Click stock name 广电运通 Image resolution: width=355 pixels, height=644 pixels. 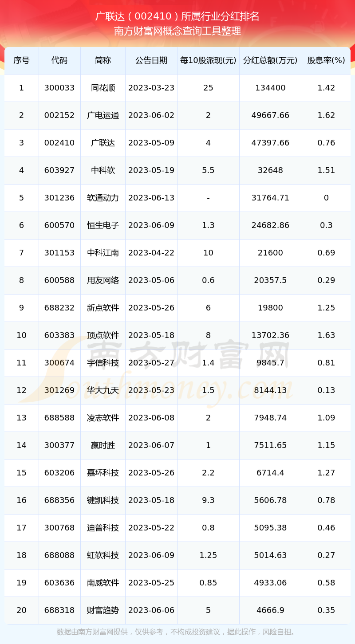coord(103,115)
